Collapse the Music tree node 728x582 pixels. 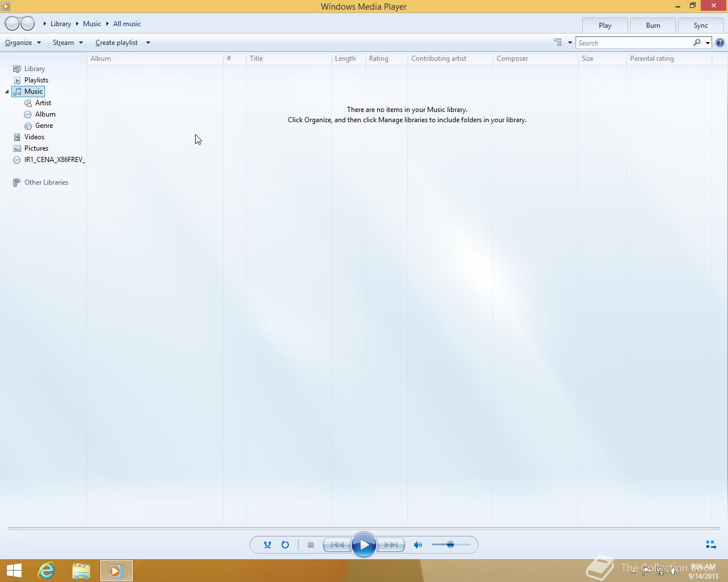7,92
